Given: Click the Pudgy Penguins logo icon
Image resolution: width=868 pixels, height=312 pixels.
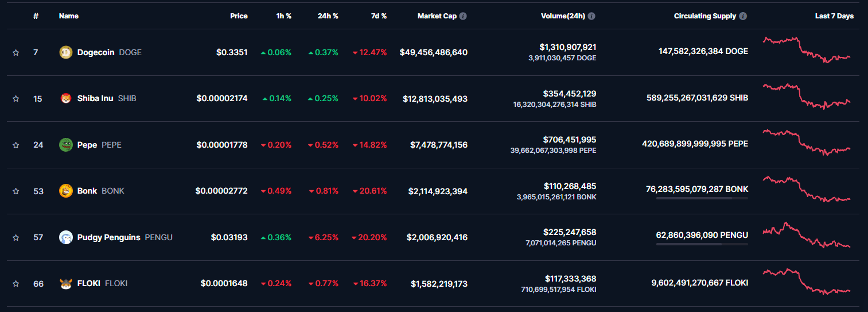Looking at the screenshot, I should pos(66,237).
